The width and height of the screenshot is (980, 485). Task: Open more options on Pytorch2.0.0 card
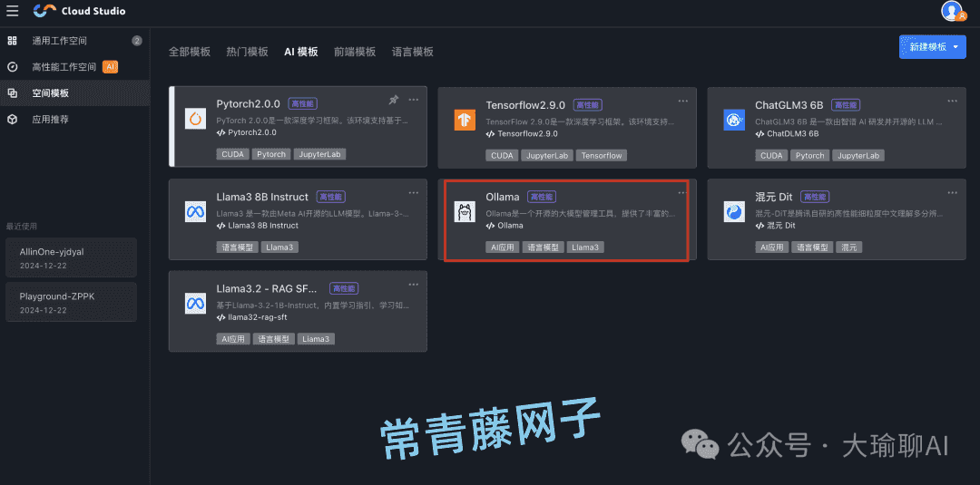[x=414, y=100]
